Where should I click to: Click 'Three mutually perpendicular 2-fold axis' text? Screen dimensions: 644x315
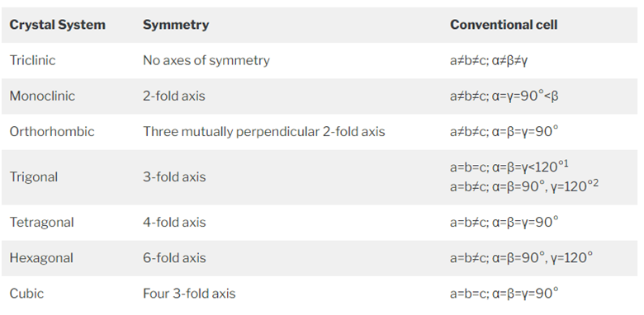pos(264,132)
